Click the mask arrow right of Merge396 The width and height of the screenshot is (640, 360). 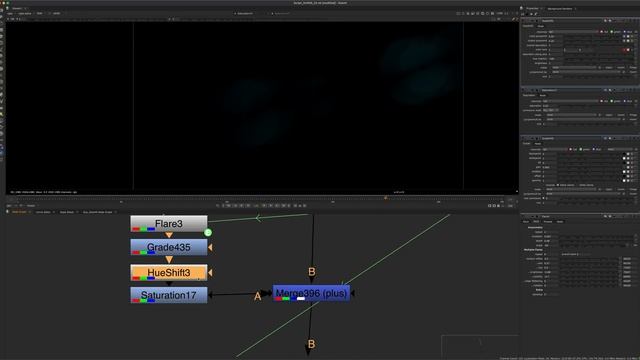tap(352, 293)
